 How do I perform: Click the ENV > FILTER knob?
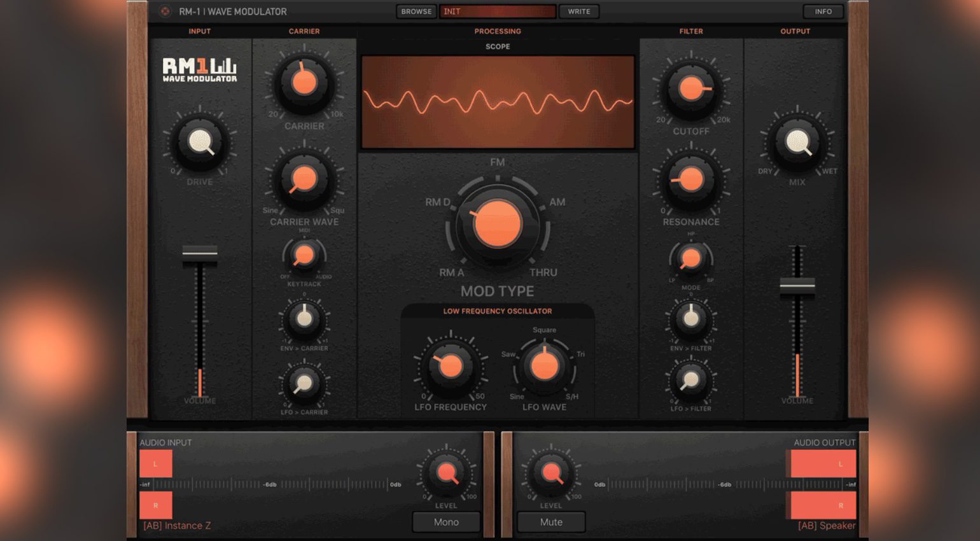tap(691, 318)
